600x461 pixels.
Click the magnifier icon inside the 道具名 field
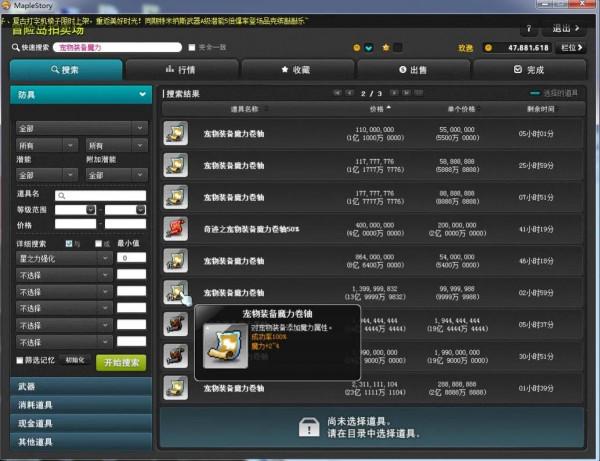point(62,196)
